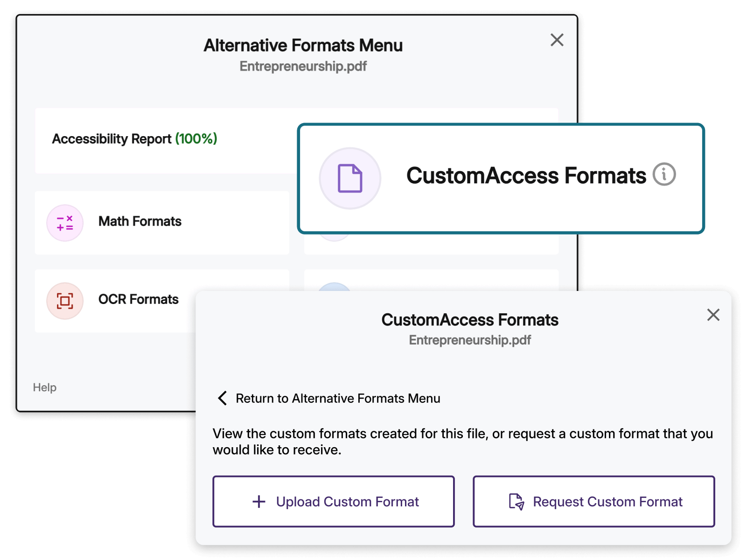Image resolution: width=747 pixels, height=560 pixels.
Task: Click Entrepreneurship.pdf under Alternative Formats Menu title
Action: pyautogui.click(x=303, y=66)
